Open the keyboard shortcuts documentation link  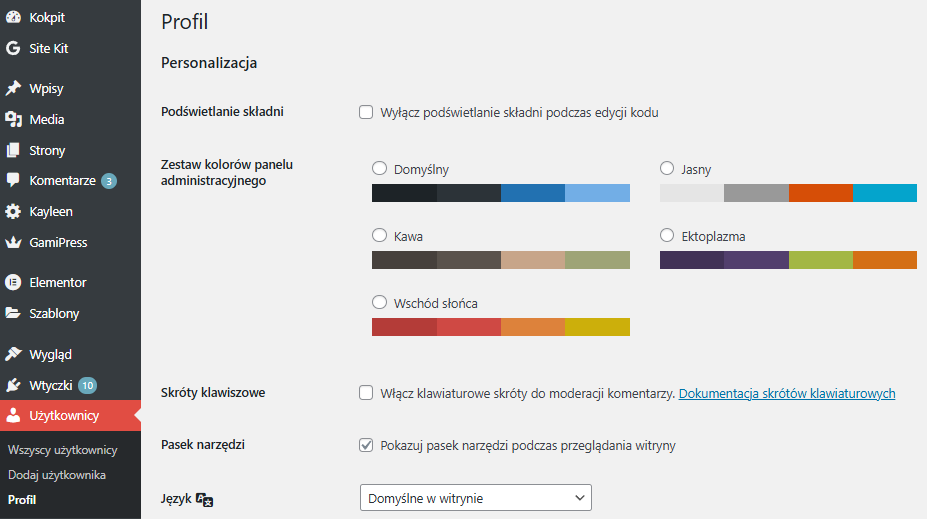click(786, 394)
